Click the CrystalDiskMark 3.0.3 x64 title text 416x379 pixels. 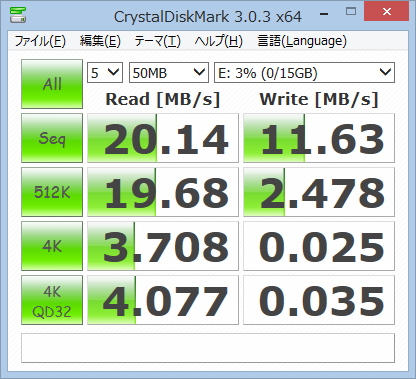(208, 17)
